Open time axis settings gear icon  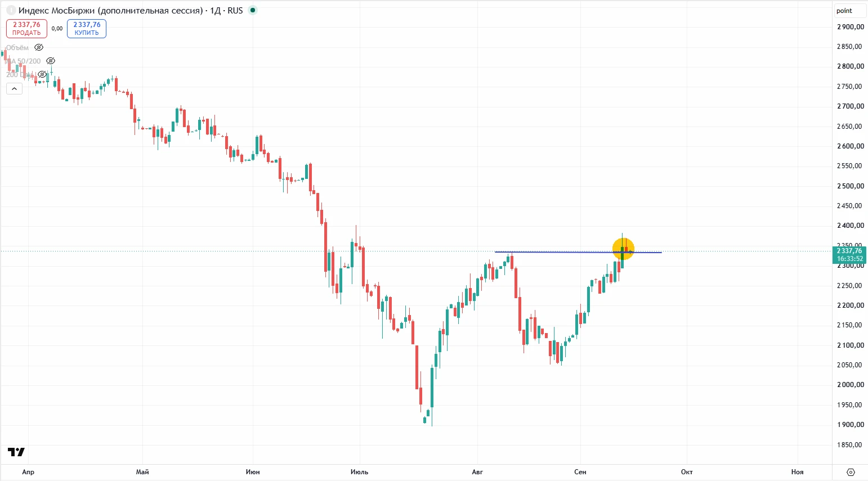pos(851,472)
